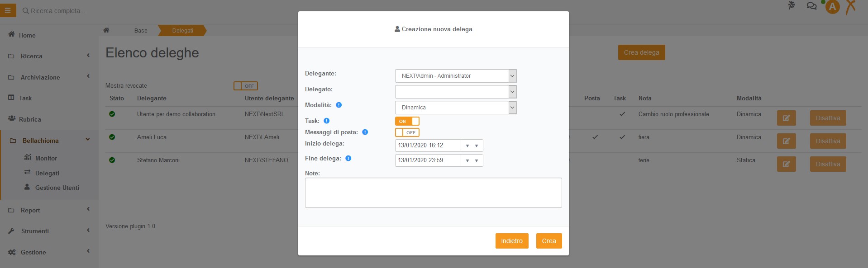
Task: Click the Fine delega info icon
Action: (x=348, y=158)
